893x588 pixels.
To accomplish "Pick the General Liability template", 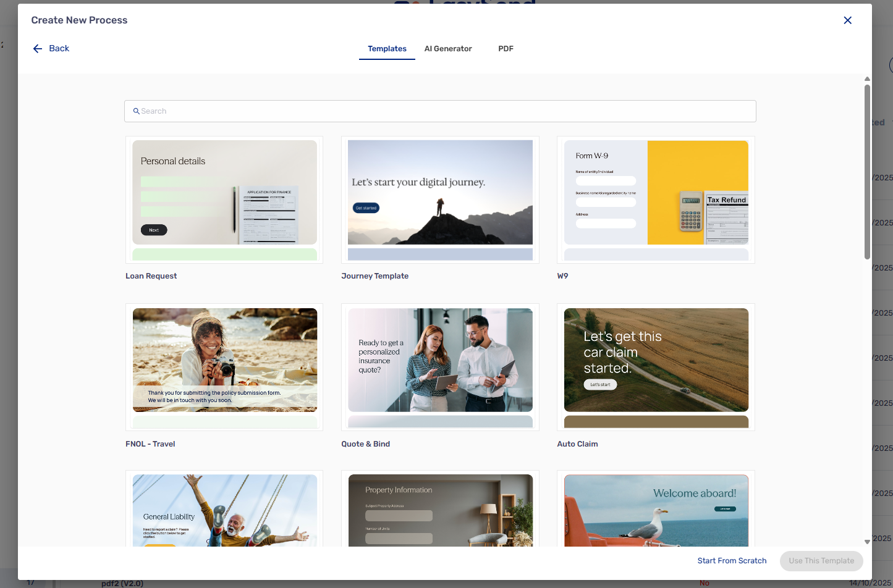I will click(x=224, y=510).
